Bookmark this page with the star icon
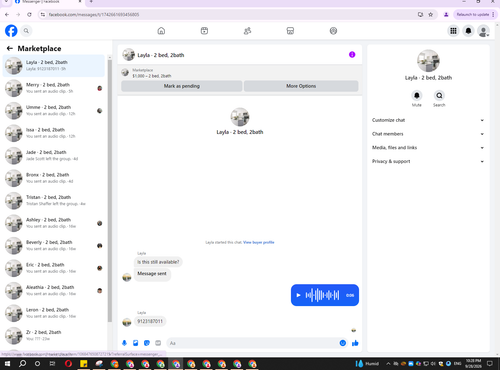Image resolution: width=500 pixels, height=370 pixels. click(431, 14)
